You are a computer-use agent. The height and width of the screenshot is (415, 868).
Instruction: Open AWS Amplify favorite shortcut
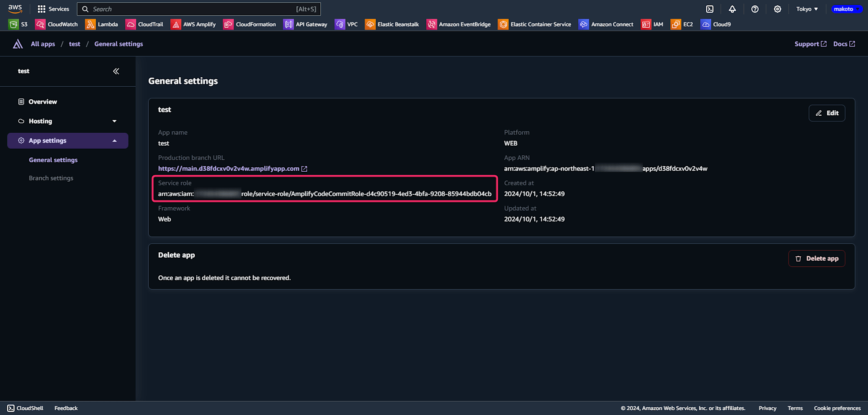coord(194,24)
